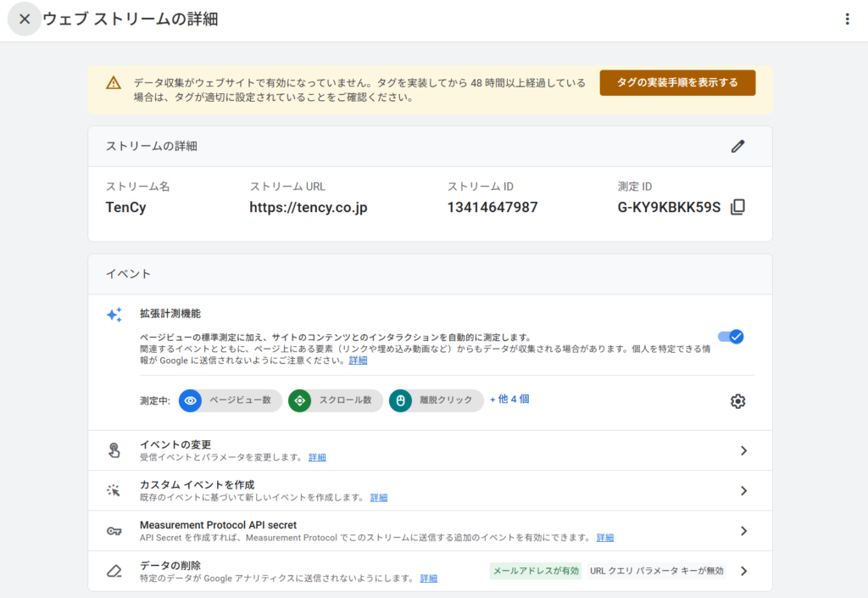Open the 詳細 link under 拡張計測機能 description

click(358, 360)
